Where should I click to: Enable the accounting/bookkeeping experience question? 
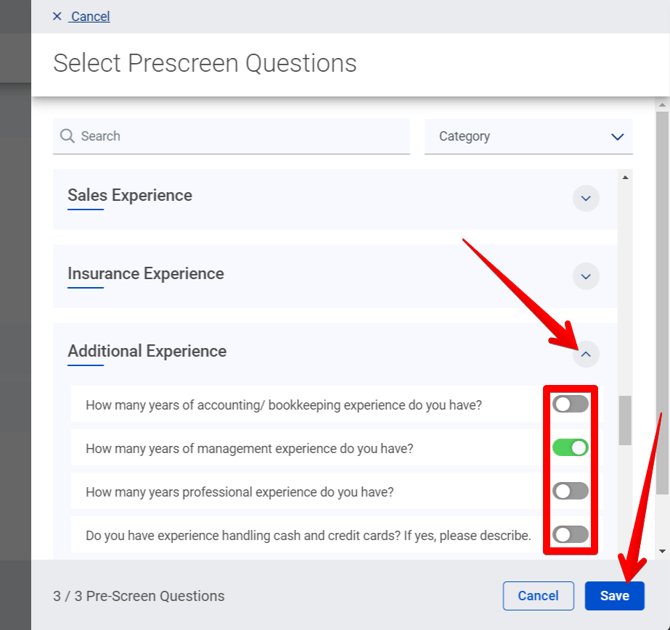coord(571,404)
